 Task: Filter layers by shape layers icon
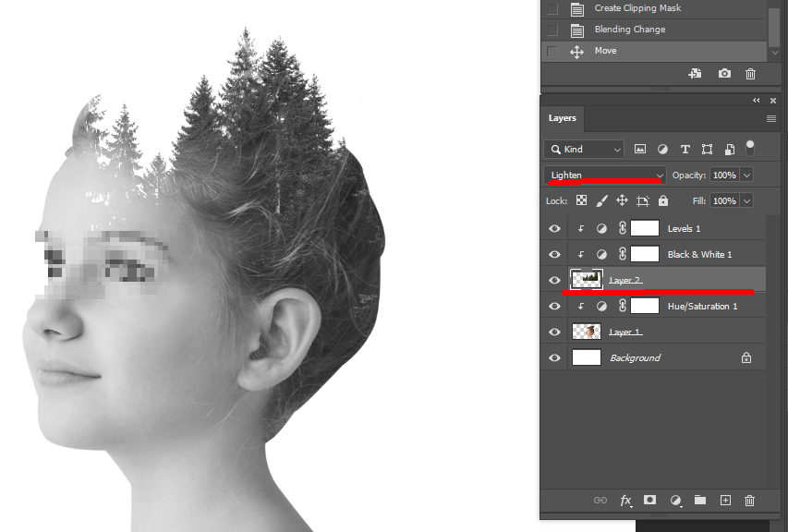707,150
